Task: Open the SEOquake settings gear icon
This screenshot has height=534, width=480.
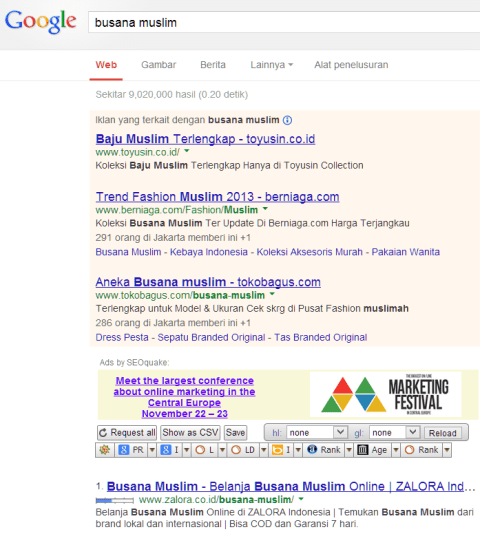Action: coord(105,450)
